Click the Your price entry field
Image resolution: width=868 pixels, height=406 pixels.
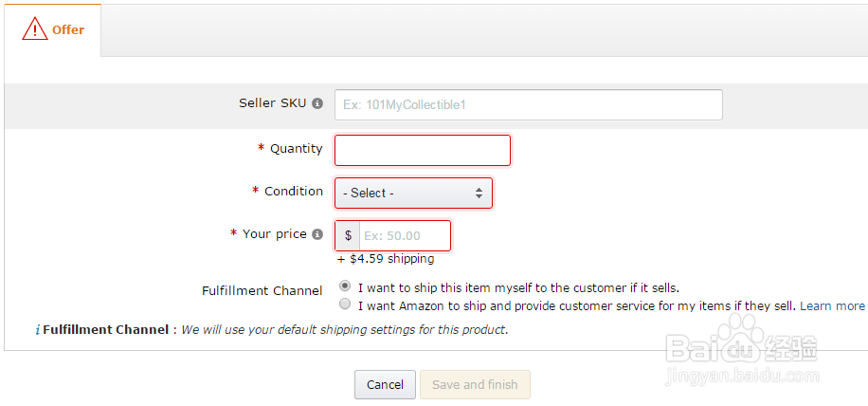[x=405, y=235]
